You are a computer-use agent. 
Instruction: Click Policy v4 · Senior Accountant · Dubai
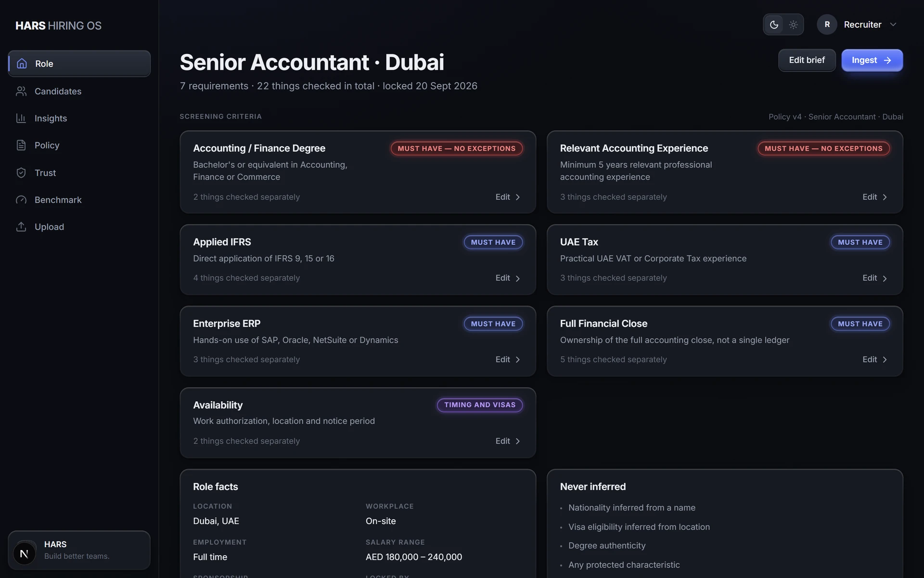[835, 117]
